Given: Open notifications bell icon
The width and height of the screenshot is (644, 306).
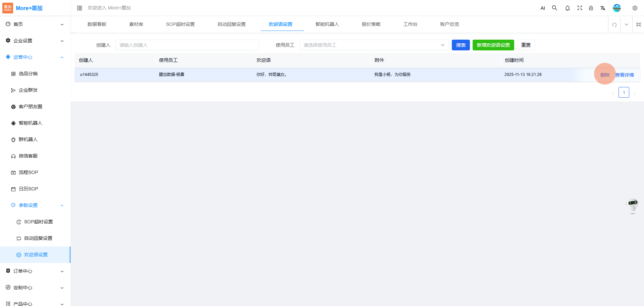Looking at the screenshot, I should (567, 8).
